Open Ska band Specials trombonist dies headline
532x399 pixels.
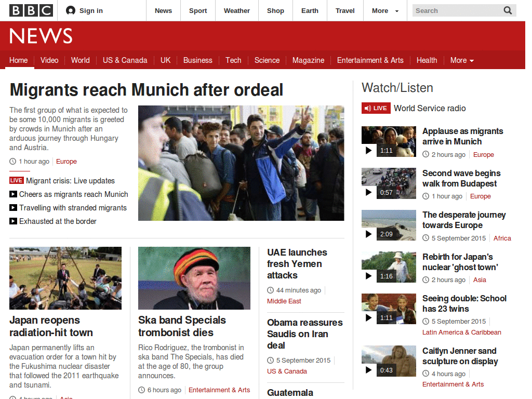tap(182, 326)
